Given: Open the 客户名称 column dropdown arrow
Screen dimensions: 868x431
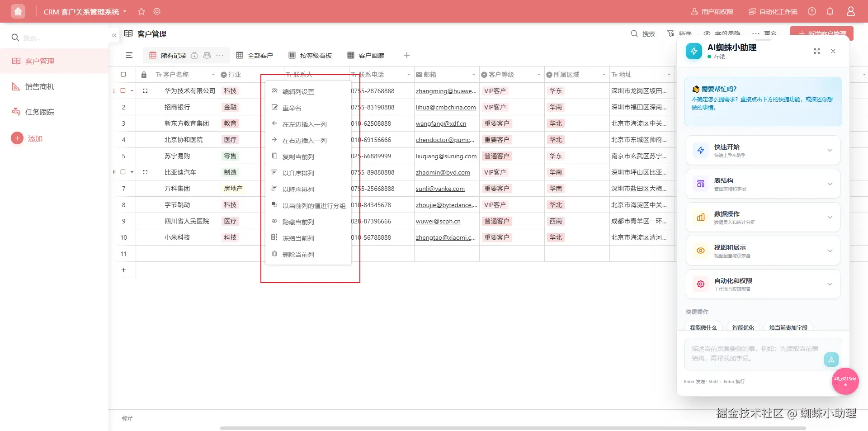Looking at the screenshot, I should pos(213,75).
